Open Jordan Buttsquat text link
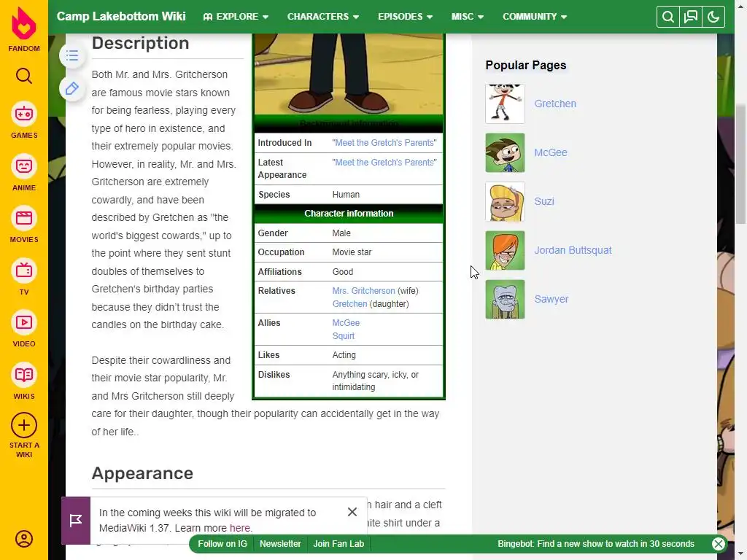The width and height of the screenshot is (747, 560). [x=573, y=250]
